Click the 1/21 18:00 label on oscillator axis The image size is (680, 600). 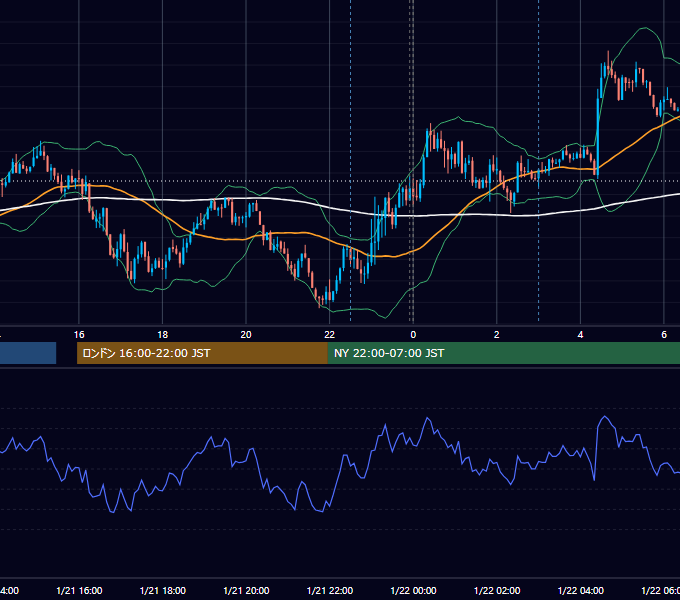click(163, 590)
